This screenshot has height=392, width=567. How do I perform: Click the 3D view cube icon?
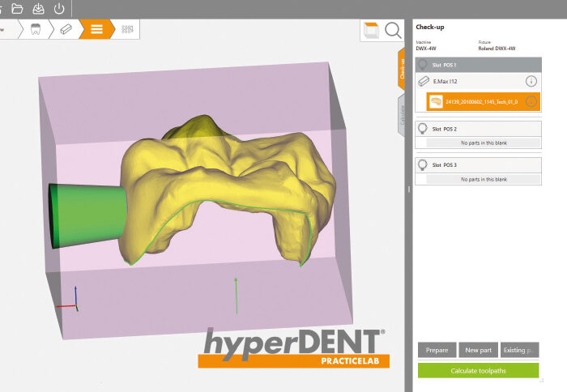[x=371, y=30]
